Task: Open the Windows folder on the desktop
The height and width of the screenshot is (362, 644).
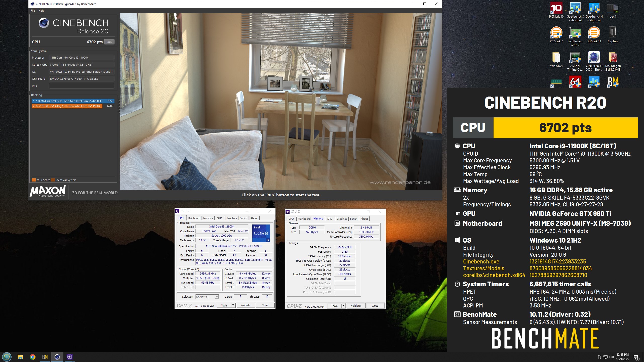Action: pyautogui.click(x=556, y=60)
